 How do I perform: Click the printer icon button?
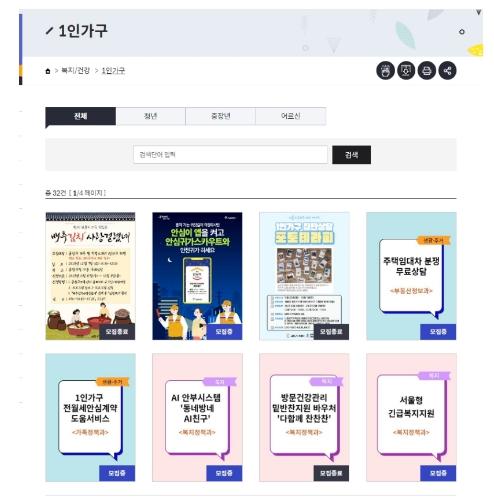pos(427,71)
